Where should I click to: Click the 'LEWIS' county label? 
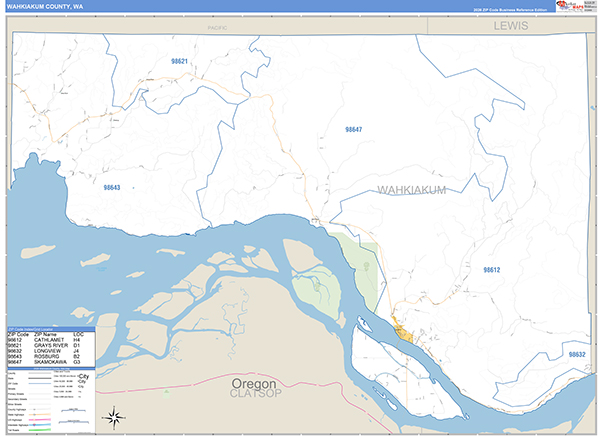point(510,26)
